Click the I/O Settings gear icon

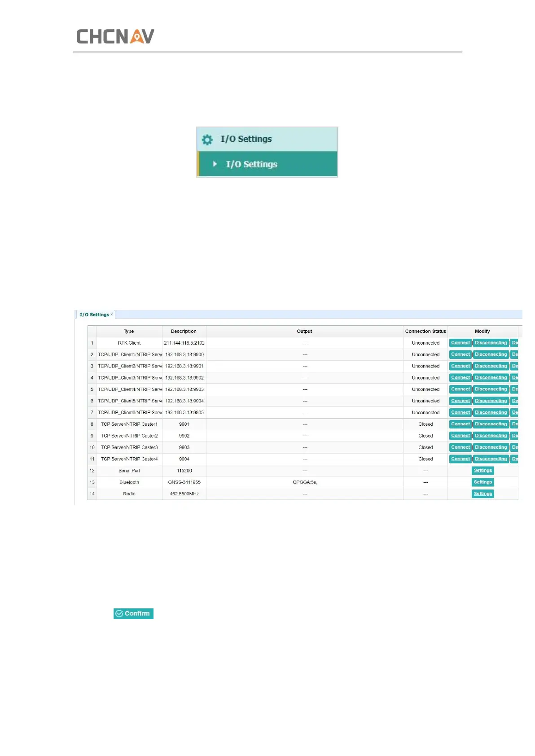[x=207, y=140]
